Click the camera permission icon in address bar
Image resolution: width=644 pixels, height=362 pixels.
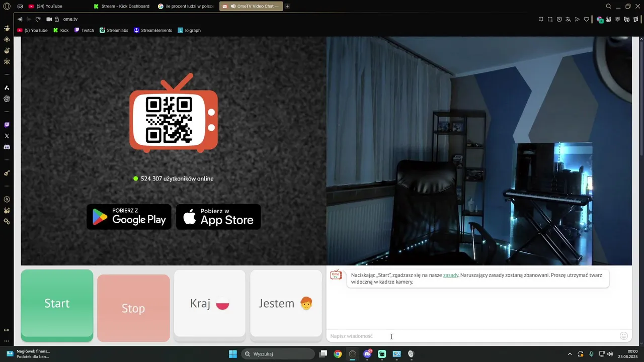pos(49,19)
